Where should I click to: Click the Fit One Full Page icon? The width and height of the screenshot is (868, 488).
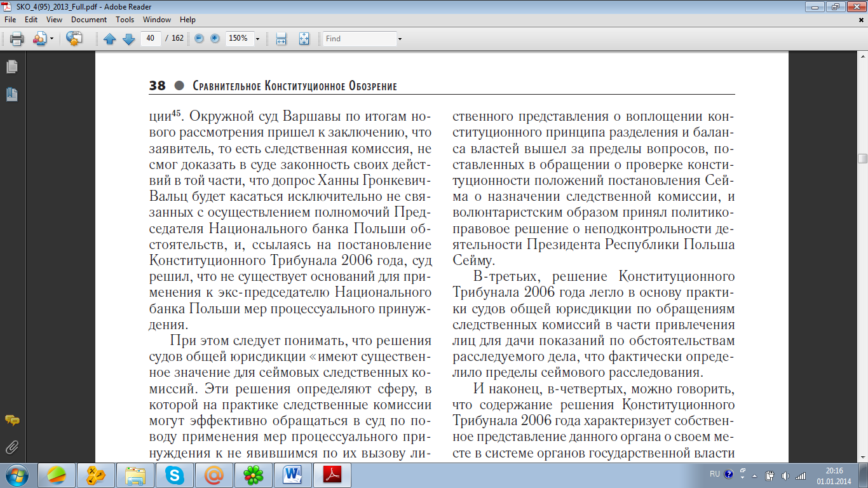pyautogui.click(x=304, y=39)
